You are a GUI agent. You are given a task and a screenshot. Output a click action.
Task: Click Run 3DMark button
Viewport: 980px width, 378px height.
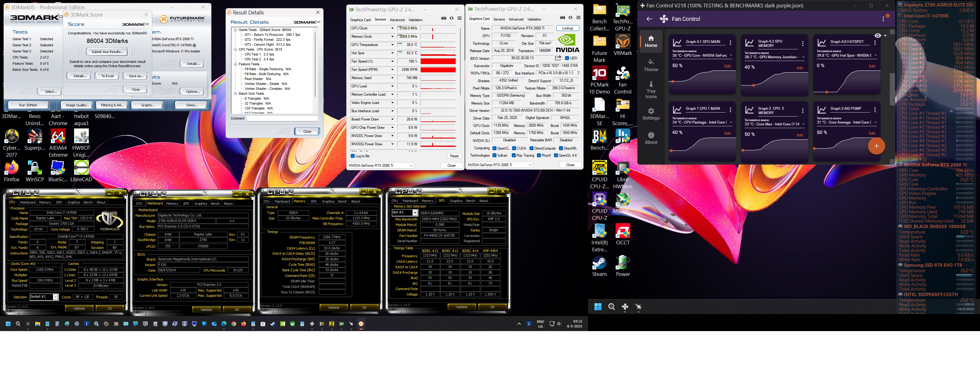pyautogui.click(x=28, y=105)
